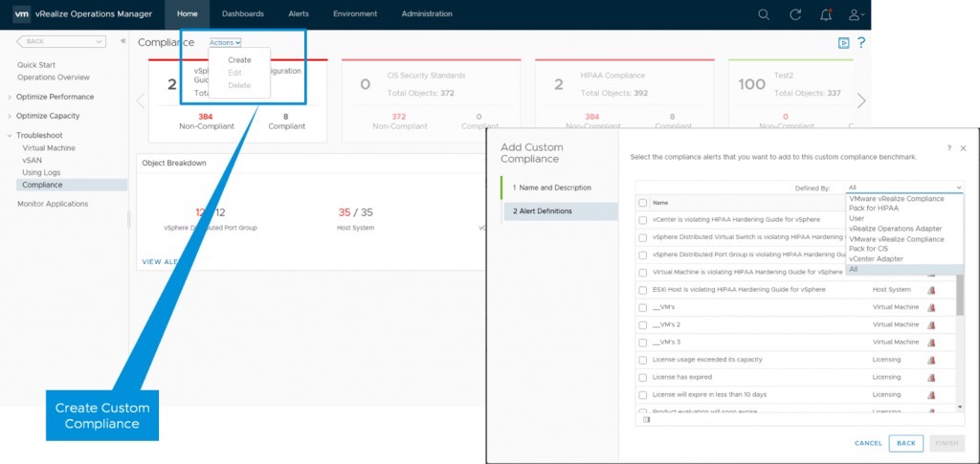The width and height of the screenshot is (980, 464).
Task: Switch to the Dashboards tab
Action: click(x=242, y=13)
